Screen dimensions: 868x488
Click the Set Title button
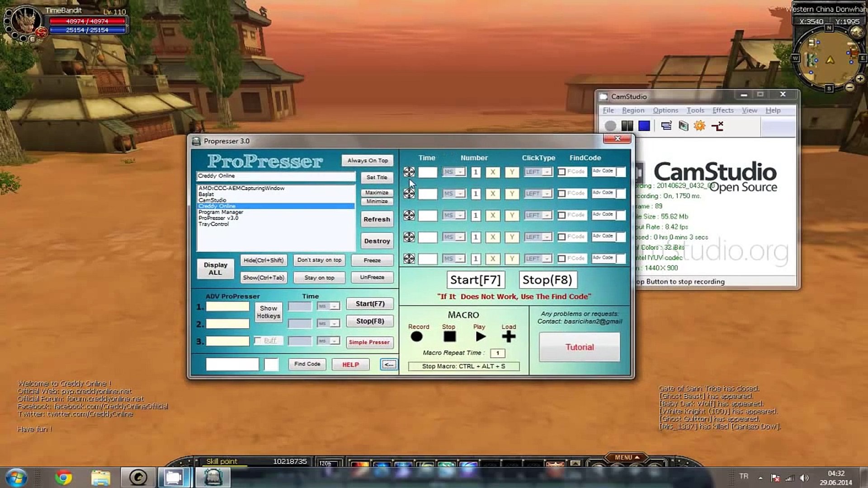coord(377,178)
